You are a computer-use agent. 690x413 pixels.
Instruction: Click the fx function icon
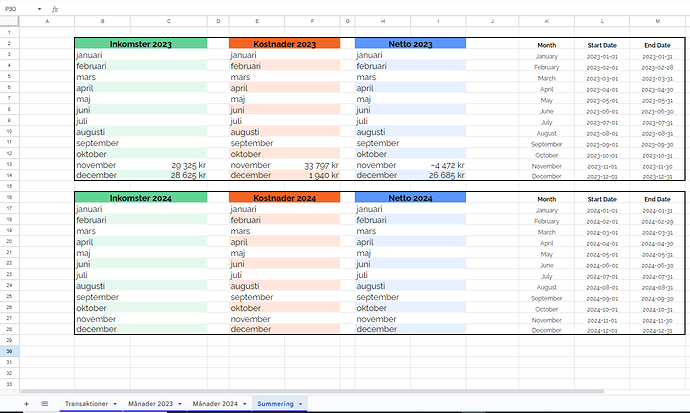tap(55, 8)
